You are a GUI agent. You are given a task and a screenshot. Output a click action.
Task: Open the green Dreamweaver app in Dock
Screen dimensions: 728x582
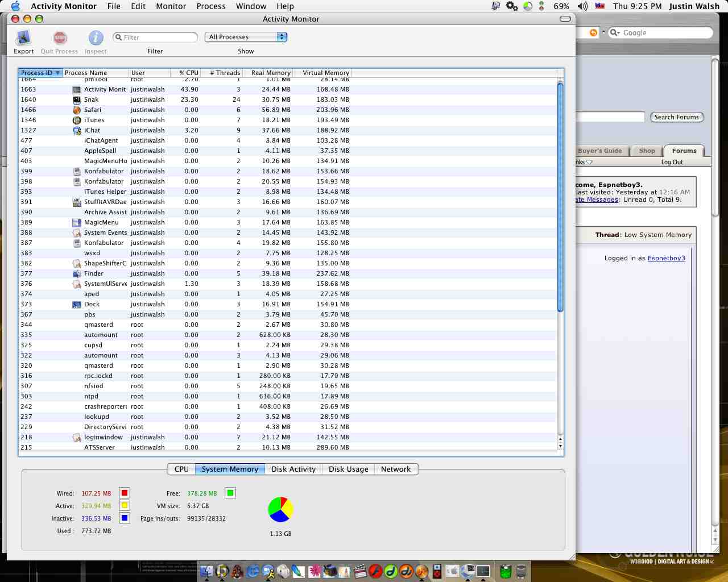(391, 571)
